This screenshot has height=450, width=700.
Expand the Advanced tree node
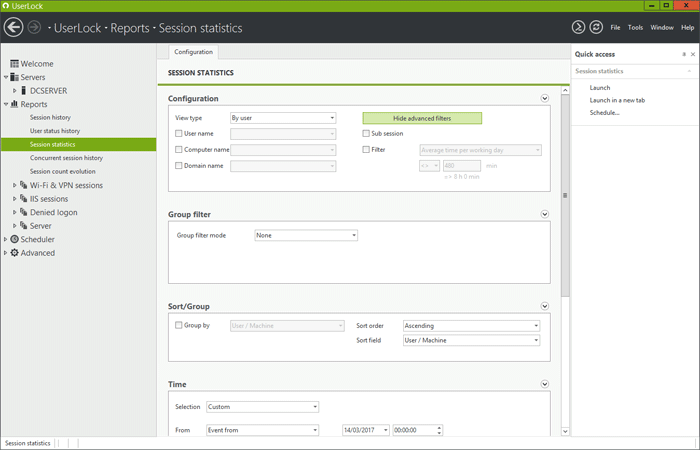point(6,253)
